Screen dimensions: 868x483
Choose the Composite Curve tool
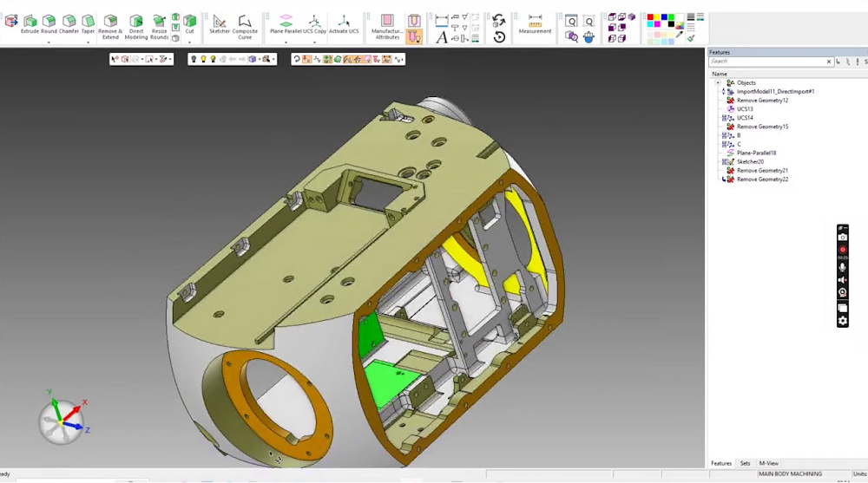[245, 23]
